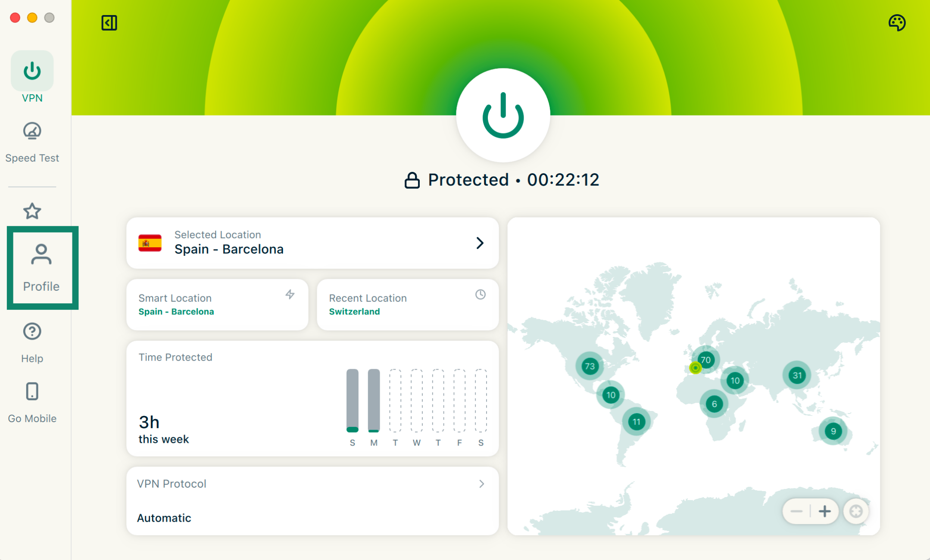
Task: Click Sunday bar in Time Protected chart
Action: click(352, 400)
